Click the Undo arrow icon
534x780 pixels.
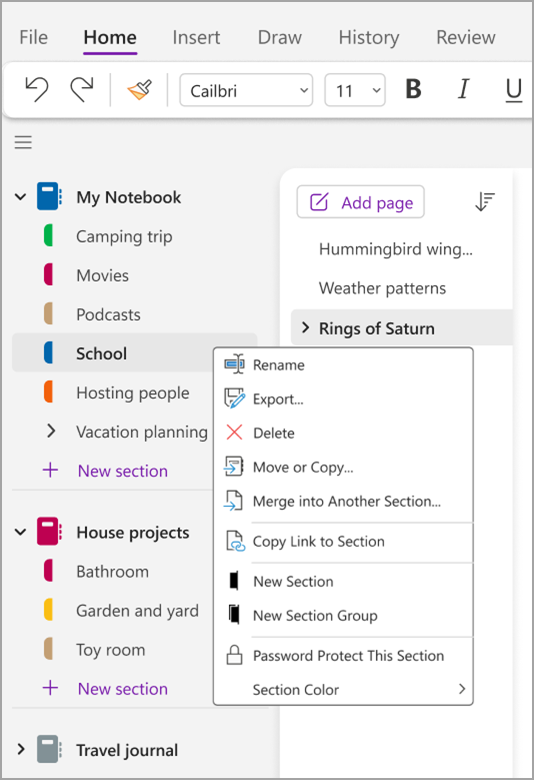[x=37, y=90]
